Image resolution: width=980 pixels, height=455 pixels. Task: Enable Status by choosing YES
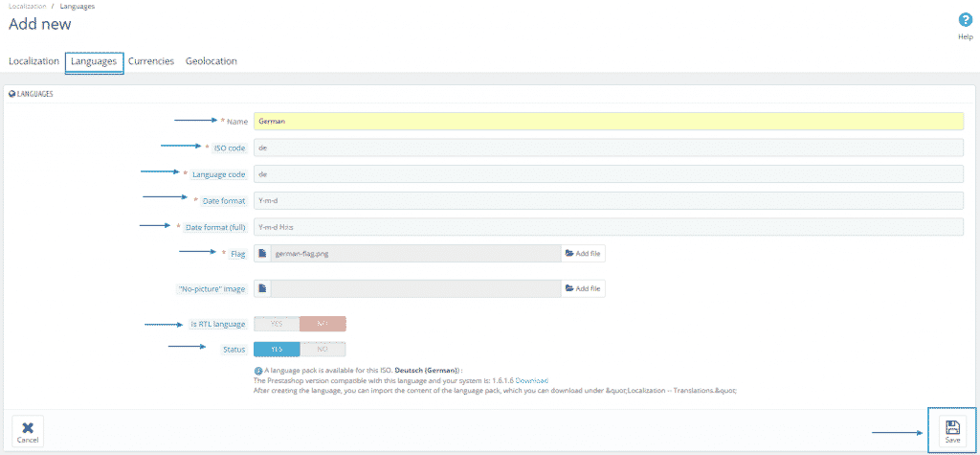click(277, 350)
